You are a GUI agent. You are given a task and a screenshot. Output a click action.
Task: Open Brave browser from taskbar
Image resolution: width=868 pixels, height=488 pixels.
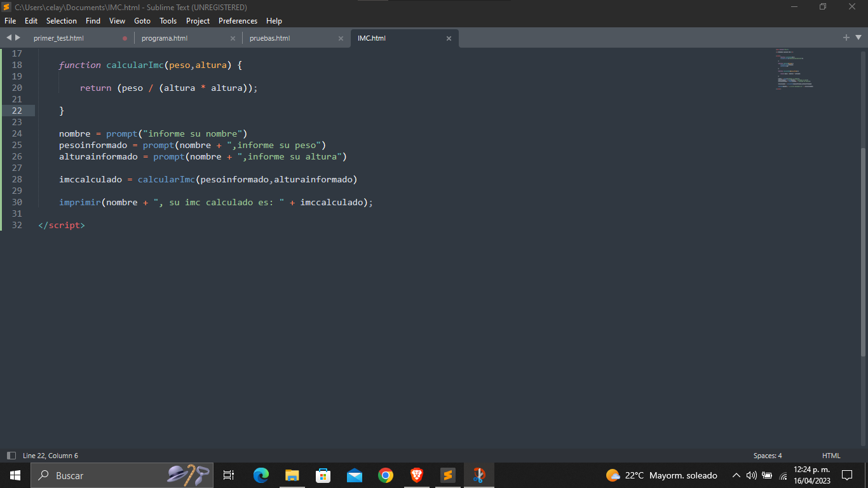tap(416, 475)
